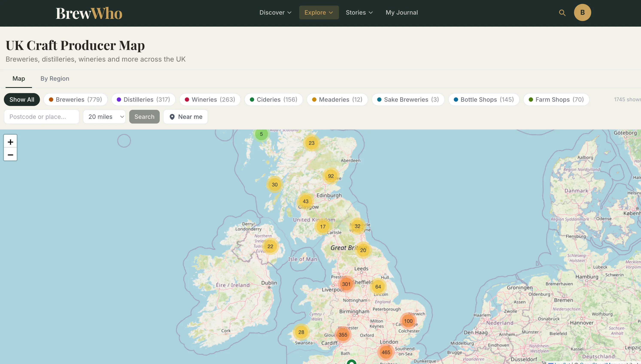
Task: Toggle the Breweries (779) filter
Action: point(76,100)
